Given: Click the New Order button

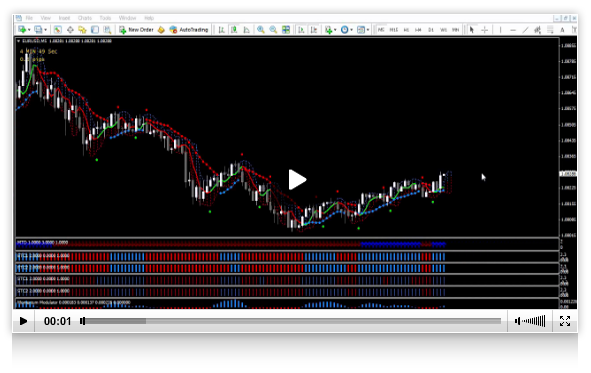Looking at the screenshot, I should click(136, 29).
